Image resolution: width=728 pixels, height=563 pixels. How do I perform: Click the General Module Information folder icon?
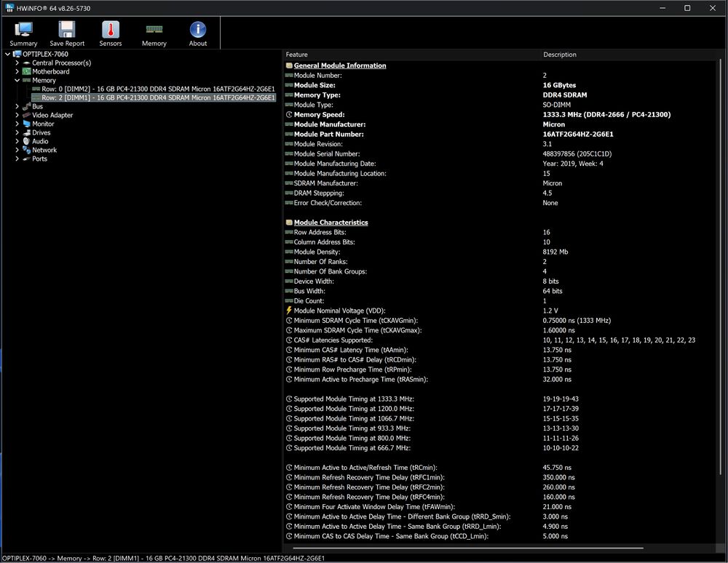tap(289, 66)
